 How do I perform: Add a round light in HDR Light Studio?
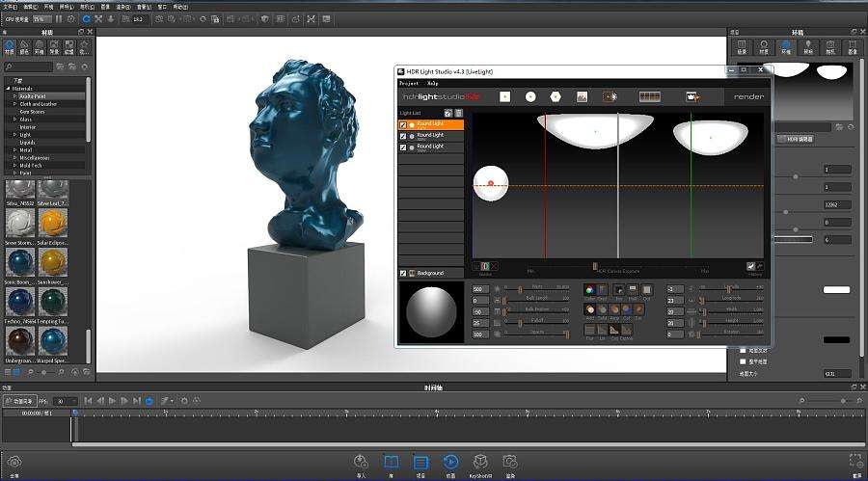pos(529,96)
